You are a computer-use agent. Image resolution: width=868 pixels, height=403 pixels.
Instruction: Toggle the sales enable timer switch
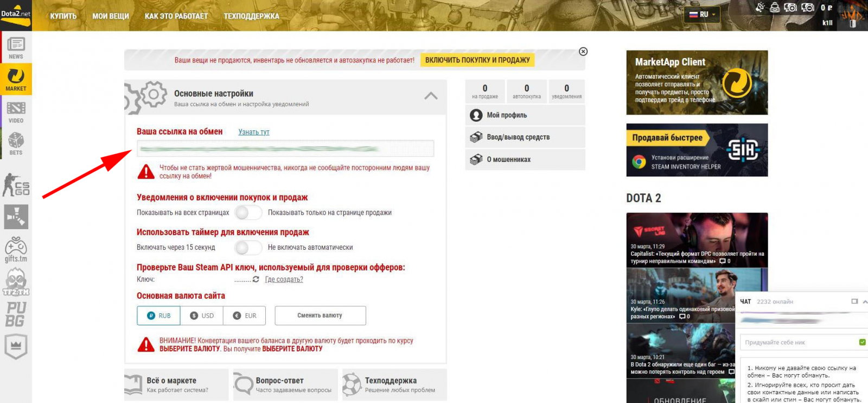pyautogui.click(x=248, y=247)
